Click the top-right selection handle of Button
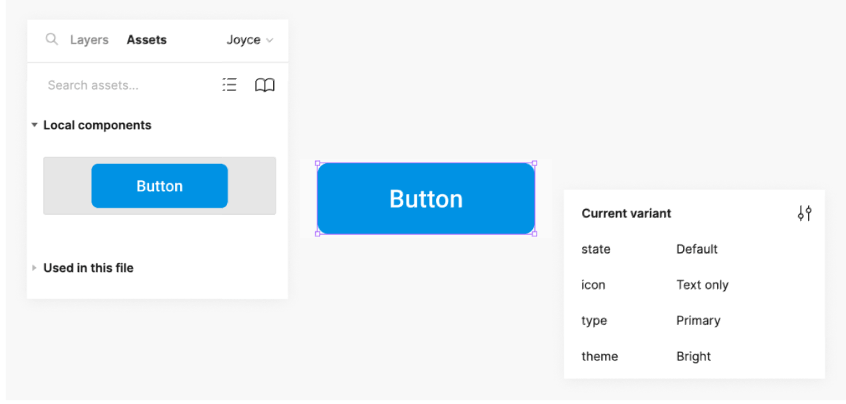This screenshot has height=404, width=846. coord(535,163)
